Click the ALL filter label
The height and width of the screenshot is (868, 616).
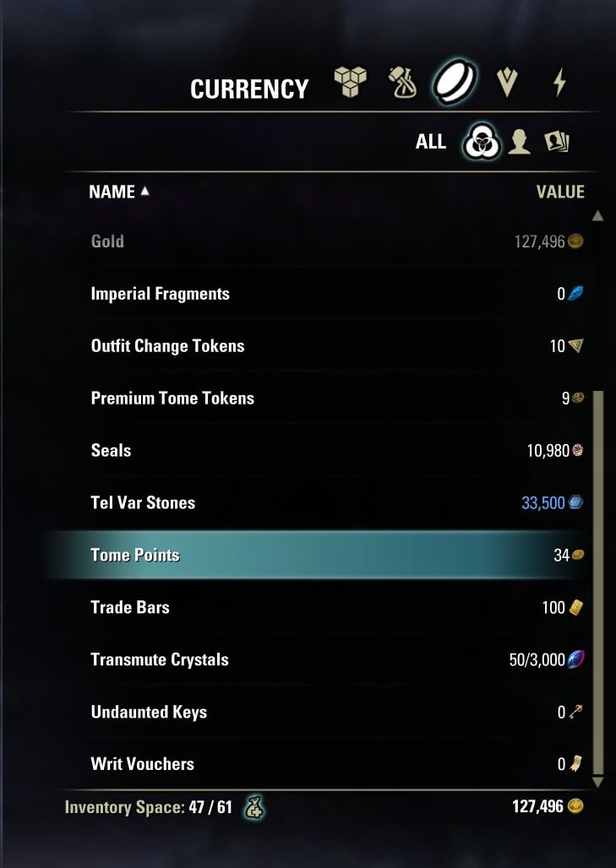(x=431, y=142)
